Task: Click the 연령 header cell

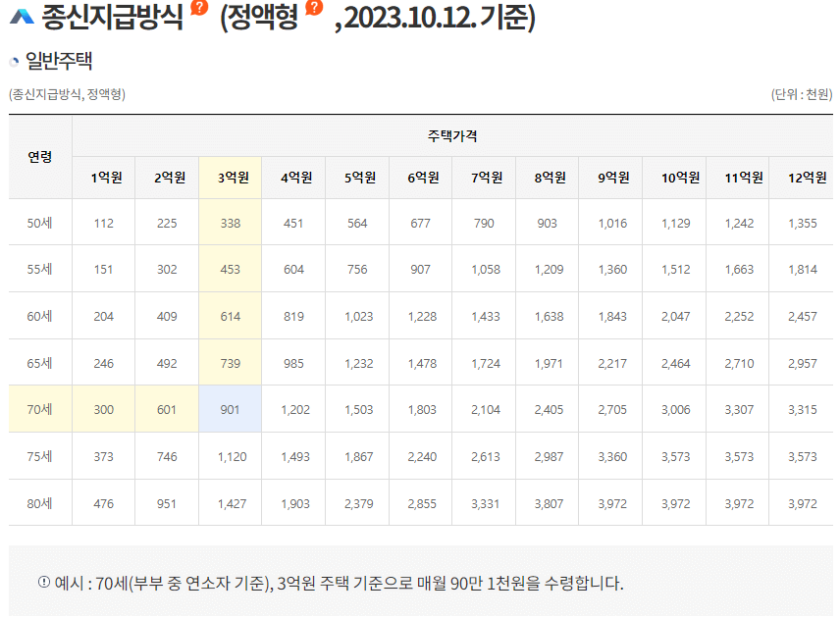Action: click(41, 157)
